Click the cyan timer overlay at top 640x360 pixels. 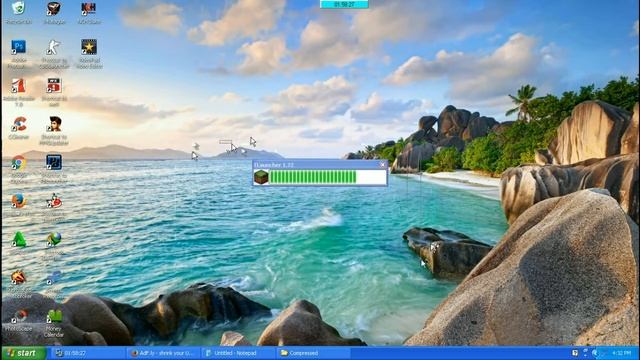click(x=344, y=4)
